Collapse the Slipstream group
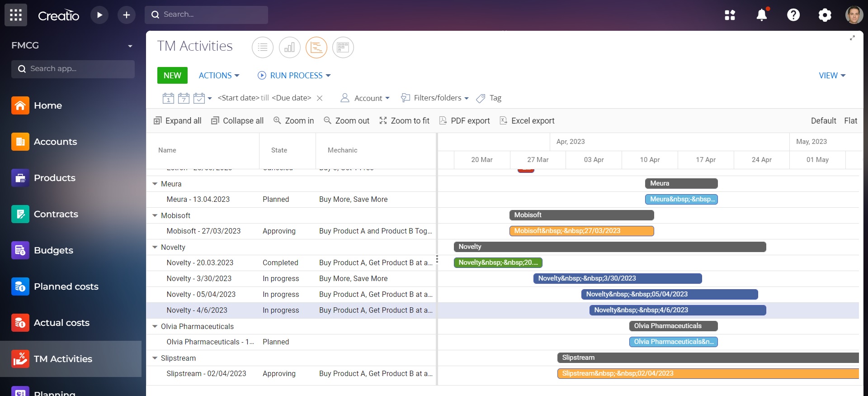This screenshot has height=396, width=868. click(155, 358)
